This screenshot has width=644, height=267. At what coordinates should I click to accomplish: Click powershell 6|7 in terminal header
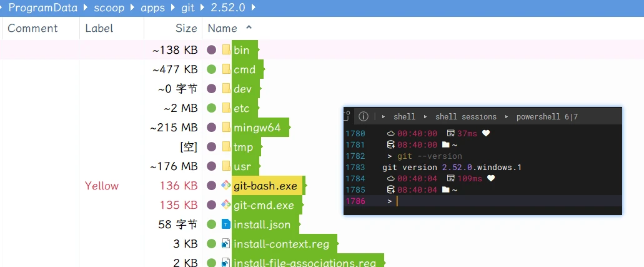click(x=547, y=117)
